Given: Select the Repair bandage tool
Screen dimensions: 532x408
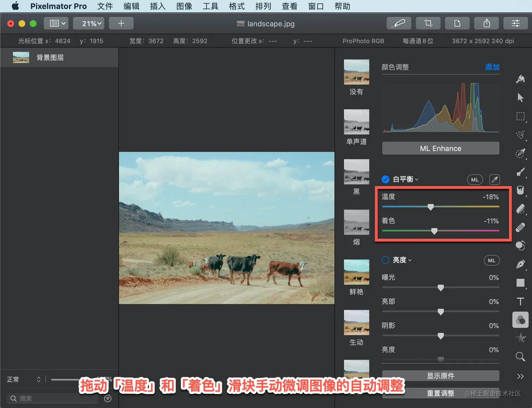Looking at the screenshot, I should click(x=520, y=227).
